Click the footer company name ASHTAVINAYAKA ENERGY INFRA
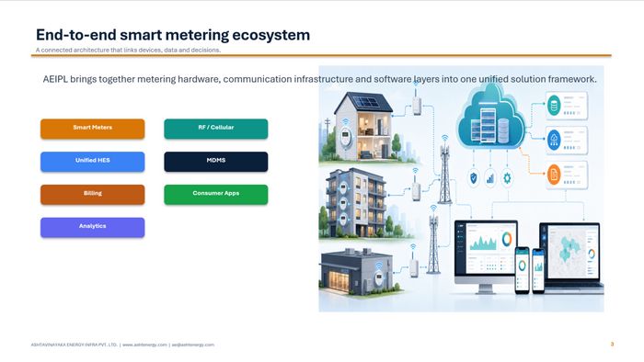 pyautogui.click(x=74, y=345)
